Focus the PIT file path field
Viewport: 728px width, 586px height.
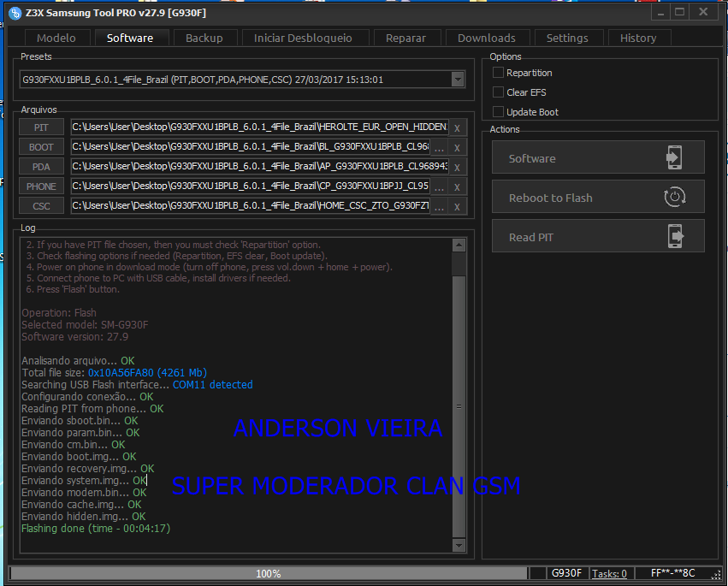point(259,127)
